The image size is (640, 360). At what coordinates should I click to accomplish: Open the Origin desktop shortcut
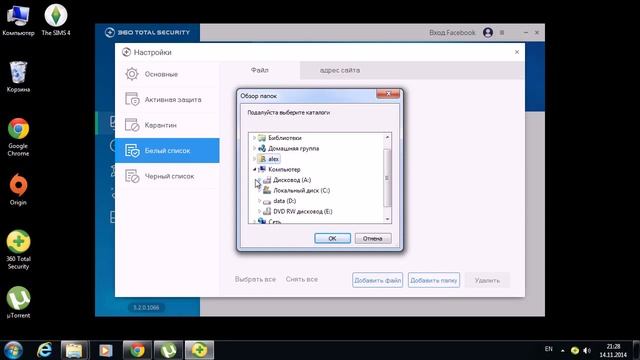pyautogui.click(x=18, y=190)
